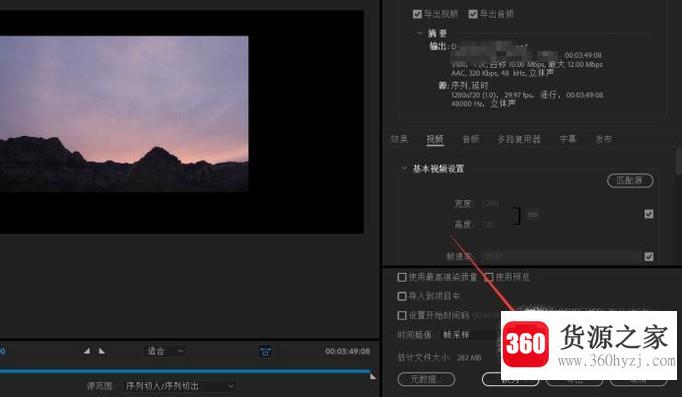Viewport: 682px width, 397px height.
Task: Toggle the 导出音频 checkbox
Action: pos(473,14)
